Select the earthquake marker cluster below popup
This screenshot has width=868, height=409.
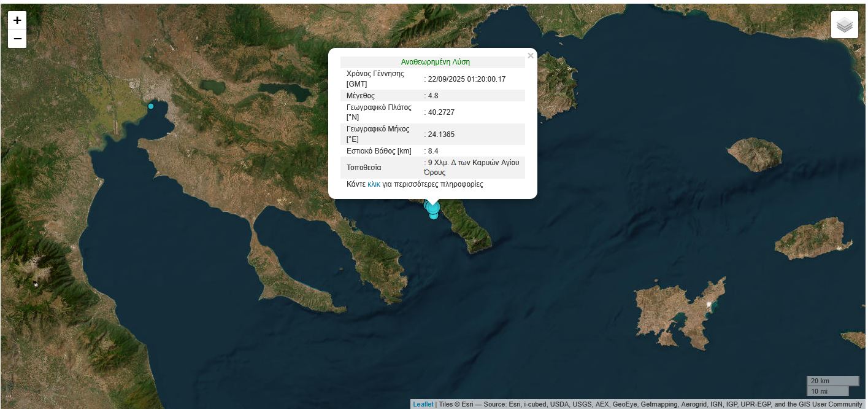433,209
